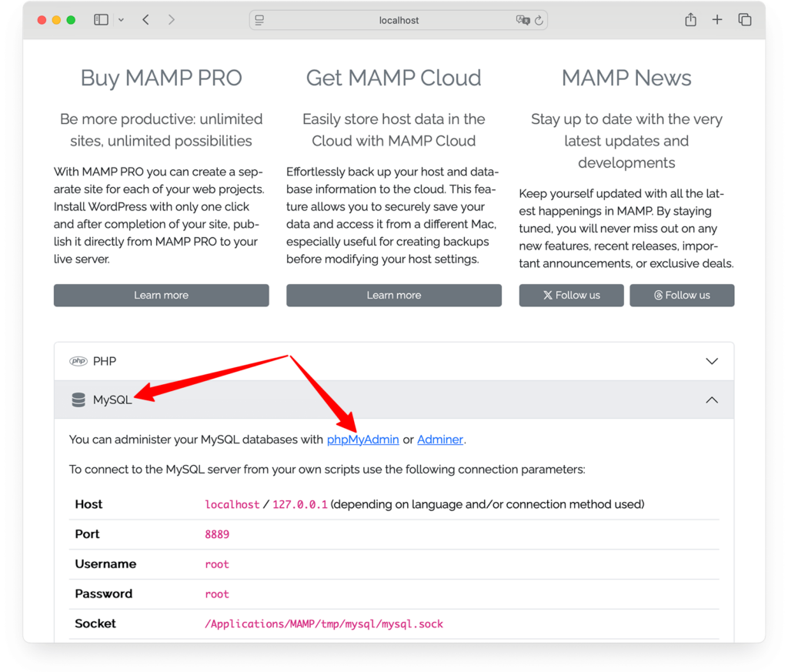The width and height of the screenshot is (788, 672).
Task: Select the mysql.sock socket path
Action: [x=324, y=624]
